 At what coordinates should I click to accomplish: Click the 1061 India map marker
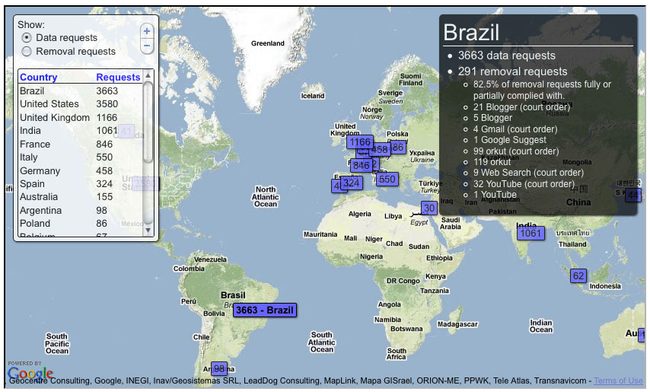[531, 233]
